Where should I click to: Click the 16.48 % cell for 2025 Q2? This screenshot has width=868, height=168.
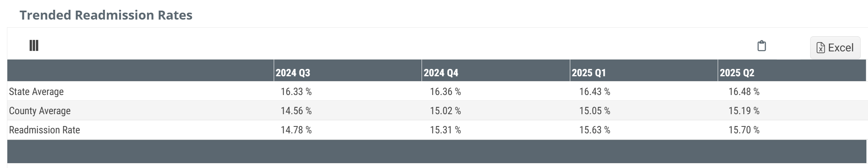(744, 92)
